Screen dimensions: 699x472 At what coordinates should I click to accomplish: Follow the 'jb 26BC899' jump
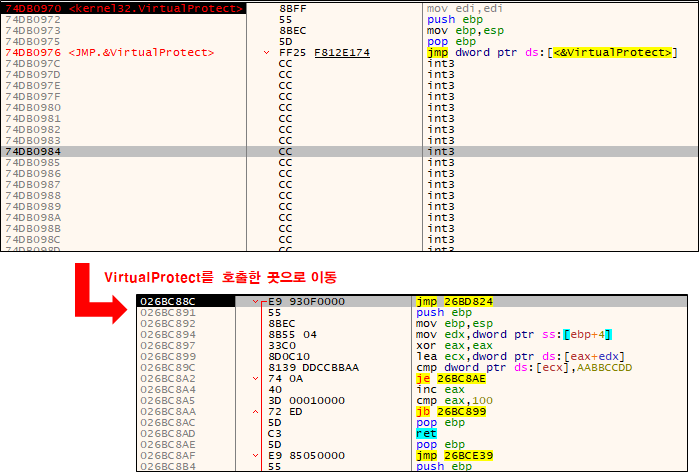(x=451, y=411)
